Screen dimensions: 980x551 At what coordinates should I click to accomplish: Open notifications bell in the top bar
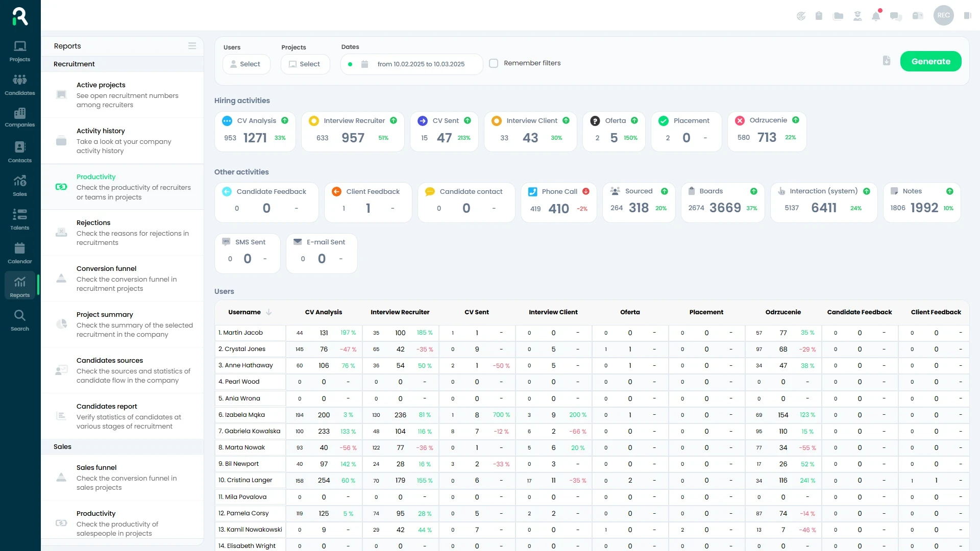point(876,16)
